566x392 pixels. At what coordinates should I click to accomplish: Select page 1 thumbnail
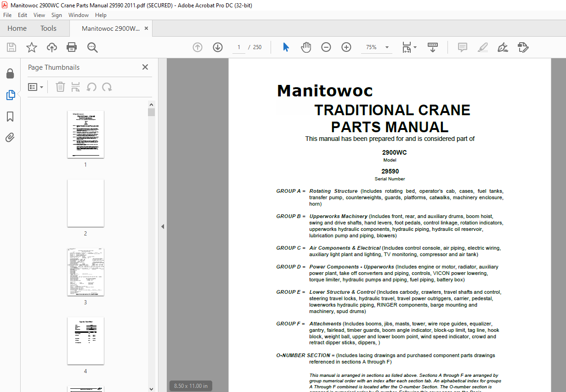[x=85, y=134]
